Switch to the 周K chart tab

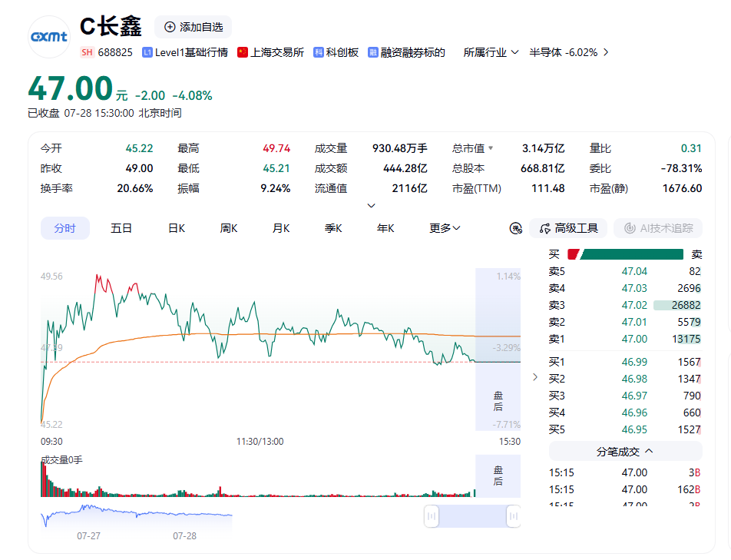click(x=229, y=228)
